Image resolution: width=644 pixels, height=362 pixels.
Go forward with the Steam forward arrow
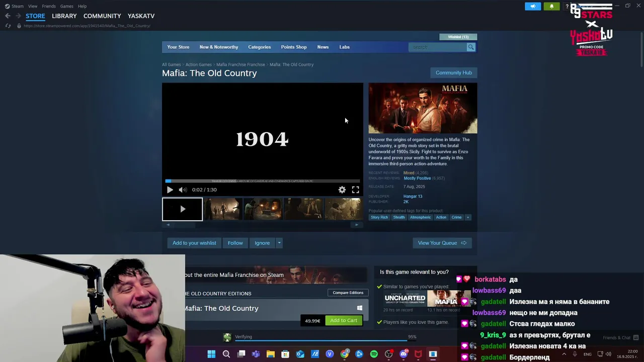(18, 16)
